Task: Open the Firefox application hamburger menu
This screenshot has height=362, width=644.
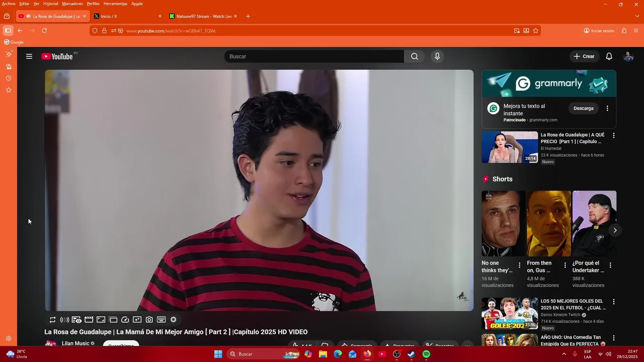Action: 636,31
